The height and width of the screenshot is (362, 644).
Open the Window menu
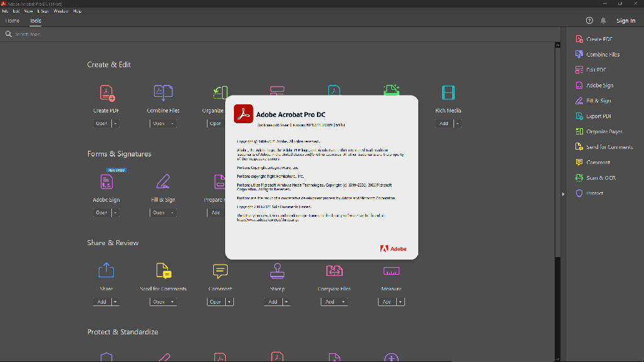pyautogui.click(x=61, y=11)
